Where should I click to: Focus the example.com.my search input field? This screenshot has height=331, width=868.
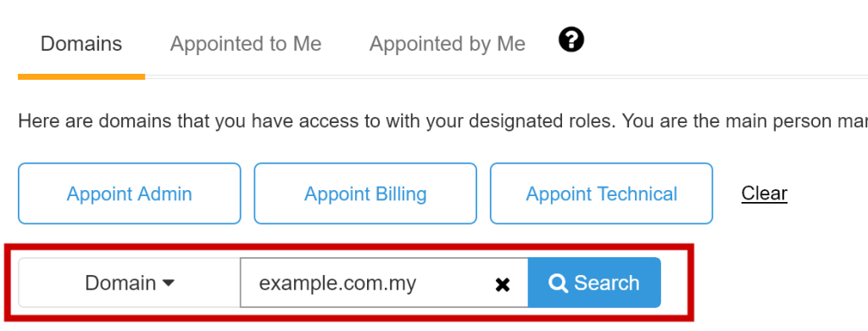(x=384, y=283)
